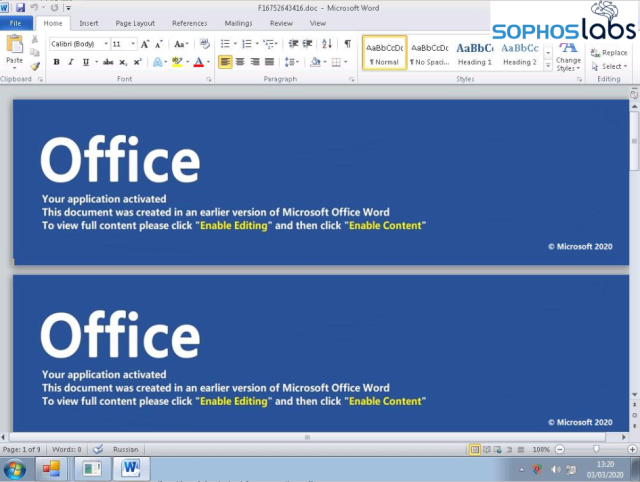Click the Borders icon

click(336, 62)
